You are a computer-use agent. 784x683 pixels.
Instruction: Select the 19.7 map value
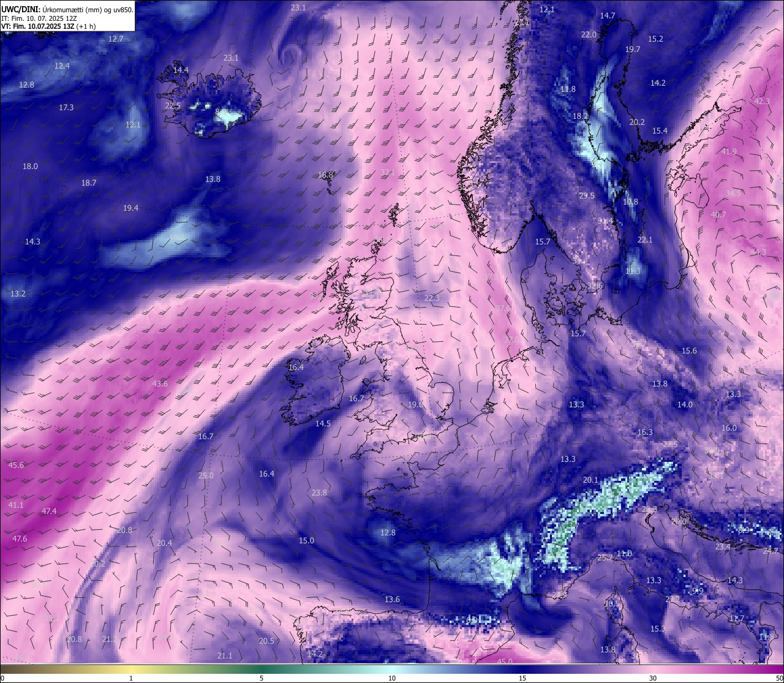(633, 49)
